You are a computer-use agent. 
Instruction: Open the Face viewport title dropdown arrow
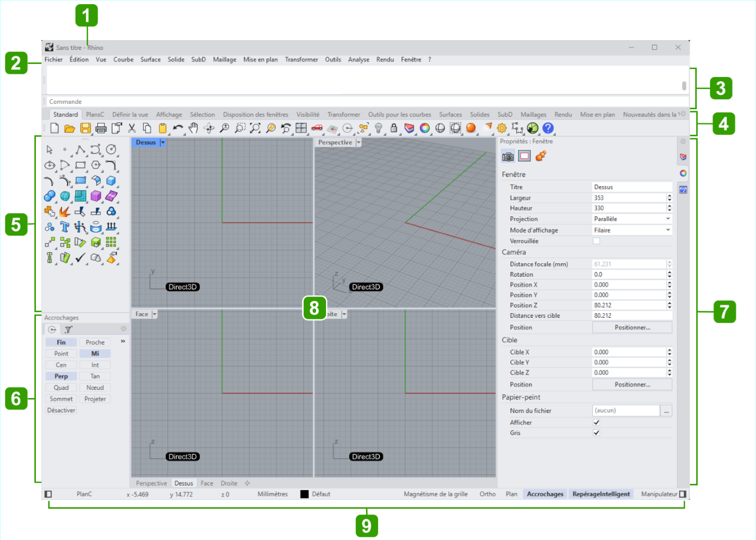pos(154,314)
